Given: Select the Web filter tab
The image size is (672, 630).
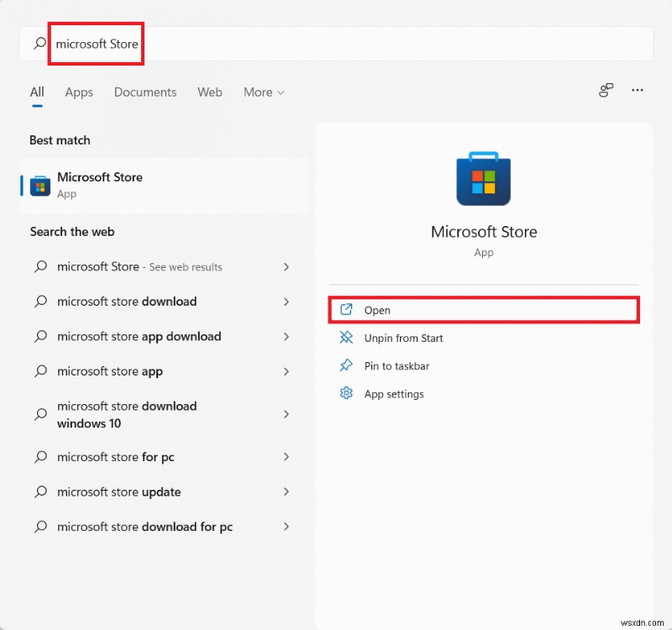Looking at the screenshot, I should 210,92.
